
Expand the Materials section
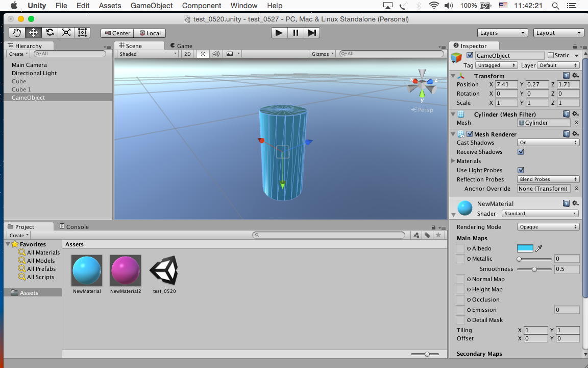pos(453,161)
